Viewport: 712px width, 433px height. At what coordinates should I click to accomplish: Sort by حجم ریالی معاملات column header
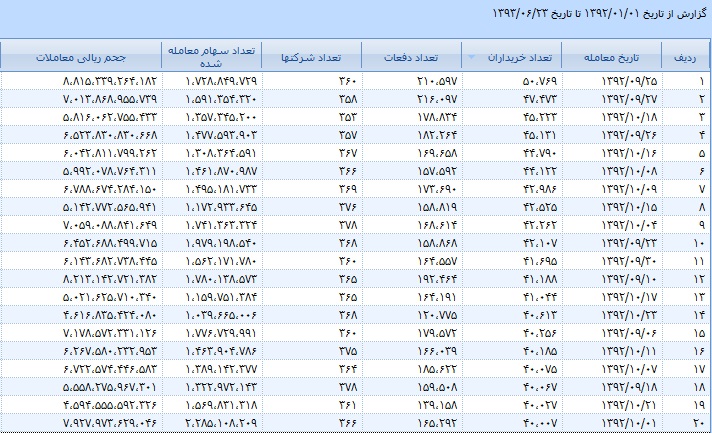pos(81,58)
